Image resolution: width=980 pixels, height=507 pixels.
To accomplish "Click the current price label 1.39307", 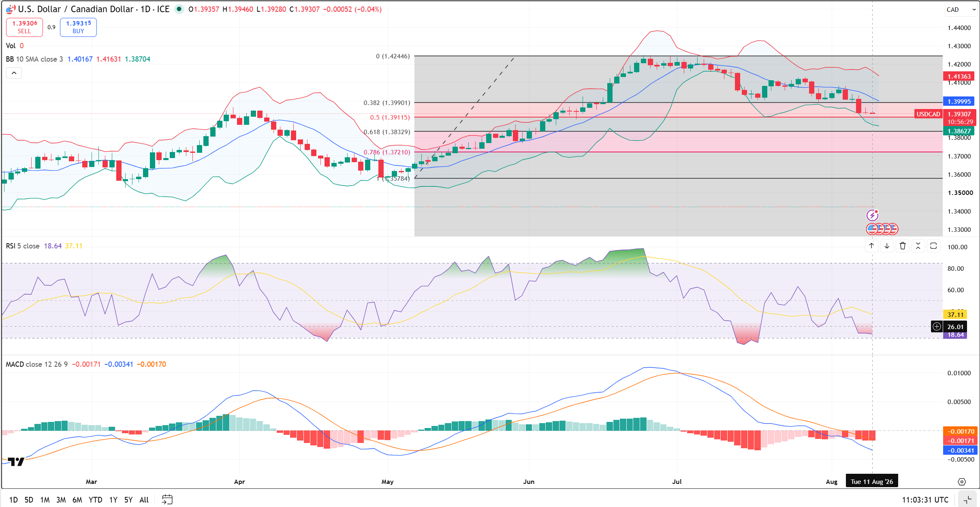I will [959, 114].
